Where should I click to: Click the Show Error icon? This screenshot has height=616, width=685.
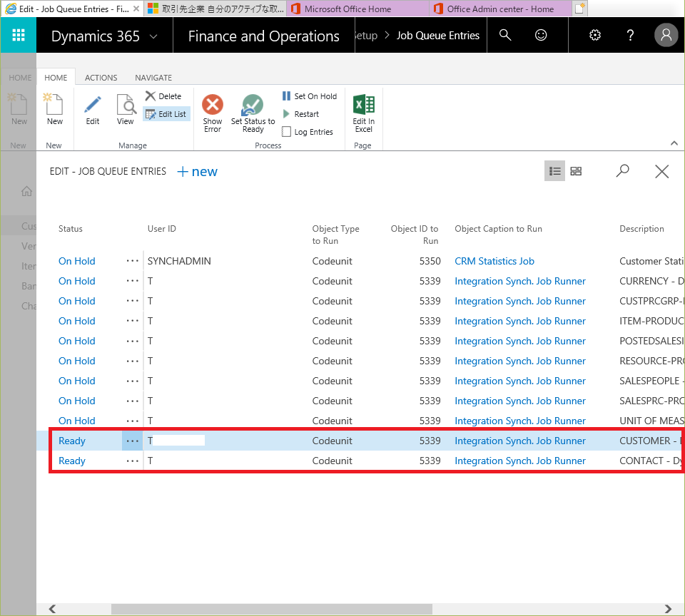(x=213, y=113)
